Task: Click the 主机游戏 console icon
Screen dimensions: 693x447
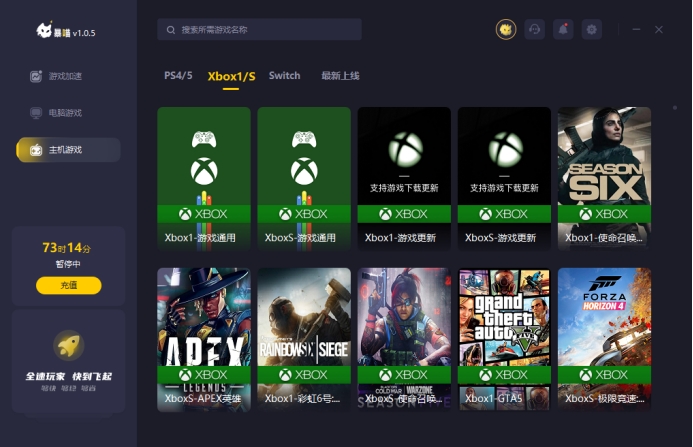Action: (36, 150)
